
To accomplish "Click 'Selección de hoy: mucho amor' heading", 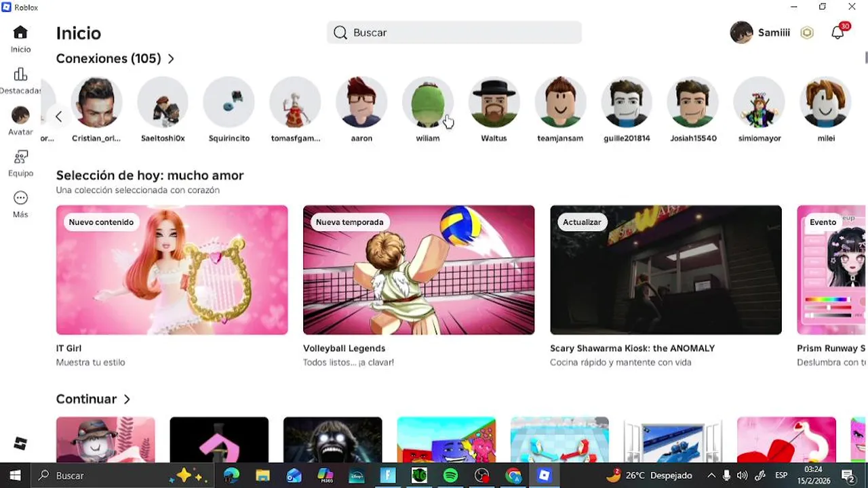I will click(150, 176).
